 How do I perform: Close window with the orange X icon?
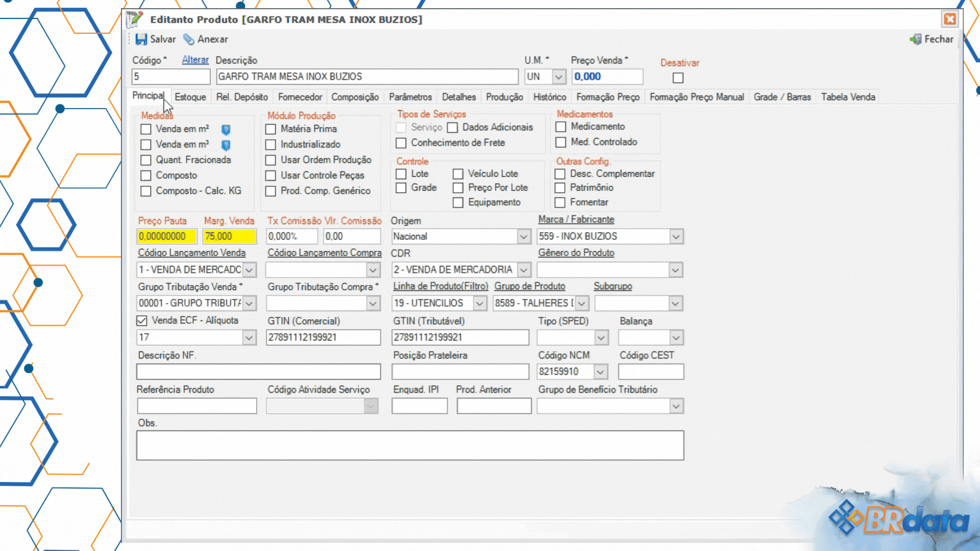coord(949,19)
